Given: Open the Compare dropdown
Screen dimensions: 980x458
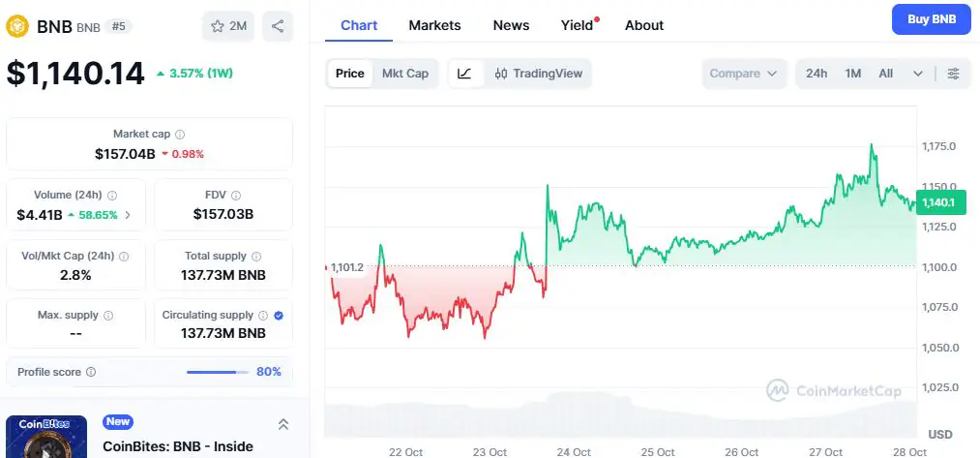Looking at the screenshot, I should pyautogui.click(x=744, y=74).
